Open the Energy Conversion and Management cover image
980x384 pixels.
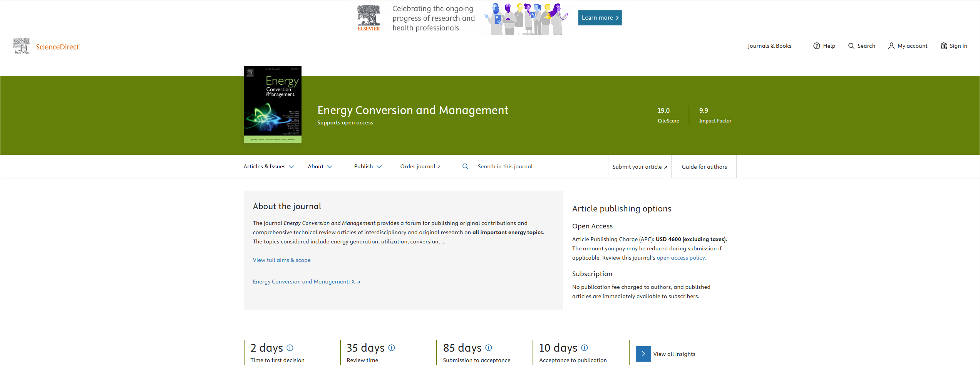[273, 104]
